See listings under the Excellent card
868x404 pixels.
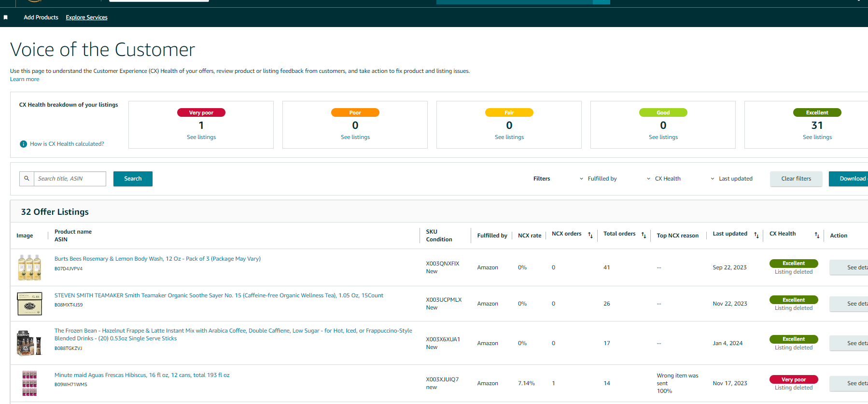point(817,137)
